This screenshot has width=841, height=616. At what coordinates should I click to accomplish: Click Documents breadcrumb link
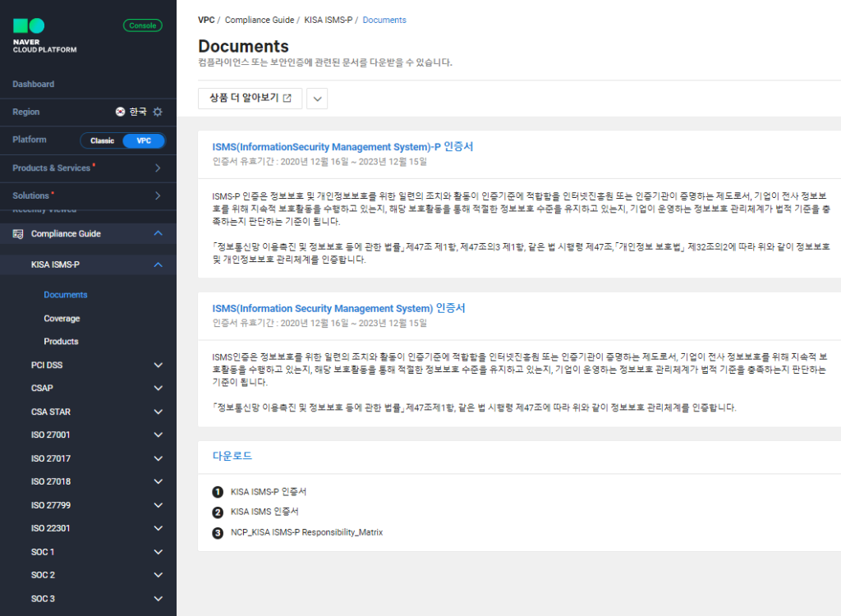point(384,20)
